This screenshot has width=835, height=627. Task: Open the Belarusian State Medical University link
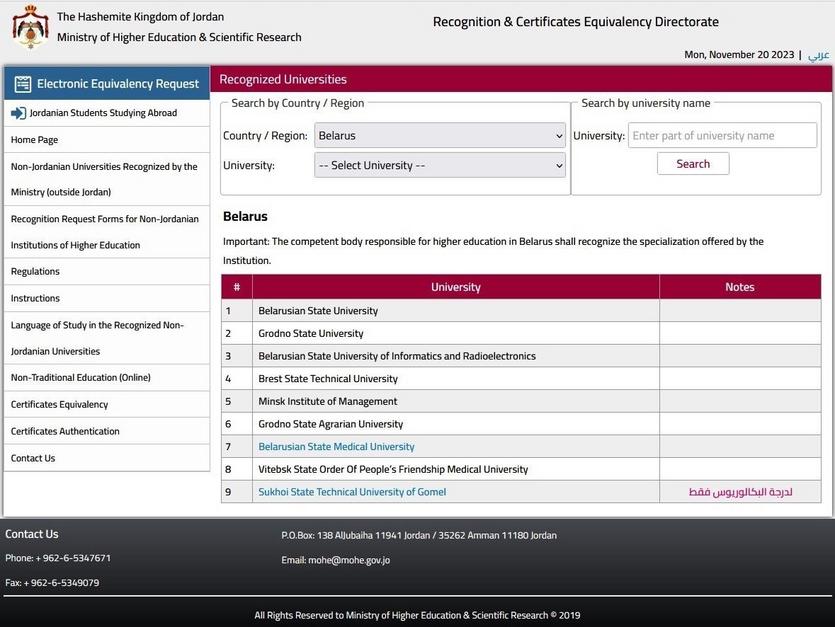336,446
